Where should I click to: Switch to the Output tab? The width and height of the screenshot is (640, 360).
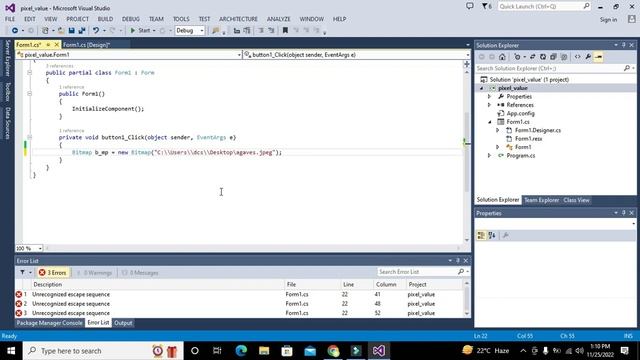[x=123, y=323]
